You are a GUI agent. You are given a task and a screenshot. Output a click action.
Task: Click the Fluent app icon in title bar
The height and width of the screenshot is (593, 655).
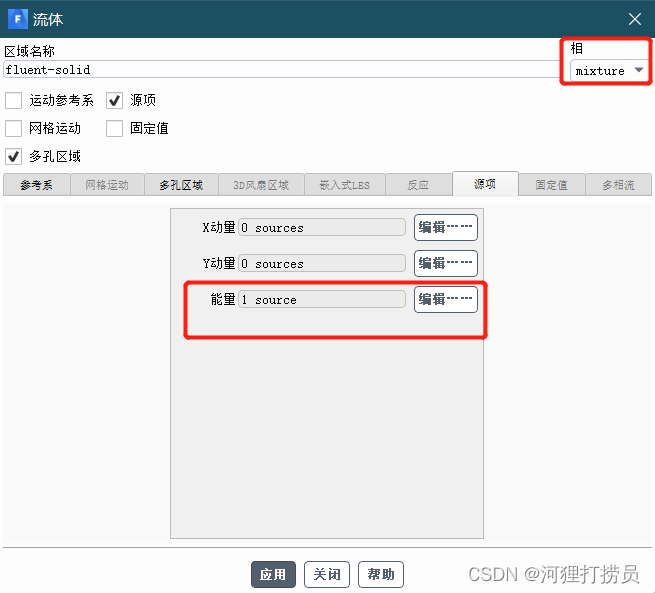(x=17, y=19)
